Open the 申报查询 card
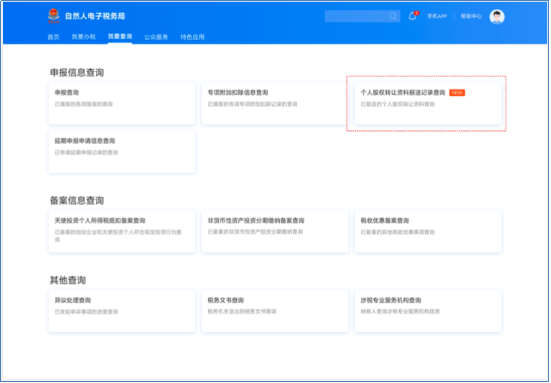Viewport: 551px width, 383px height. click(122, 103)
